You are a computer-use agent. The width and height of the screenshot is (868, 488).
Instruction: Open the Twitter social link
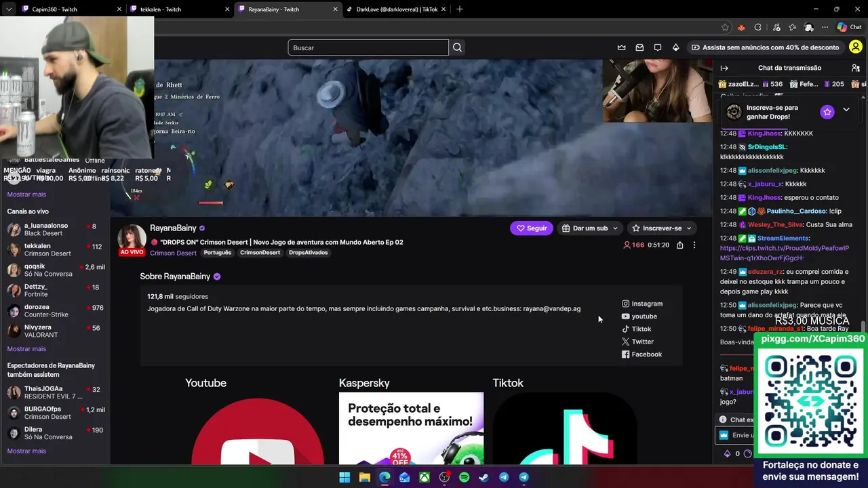pyautogui.click(x=637, y=342)
